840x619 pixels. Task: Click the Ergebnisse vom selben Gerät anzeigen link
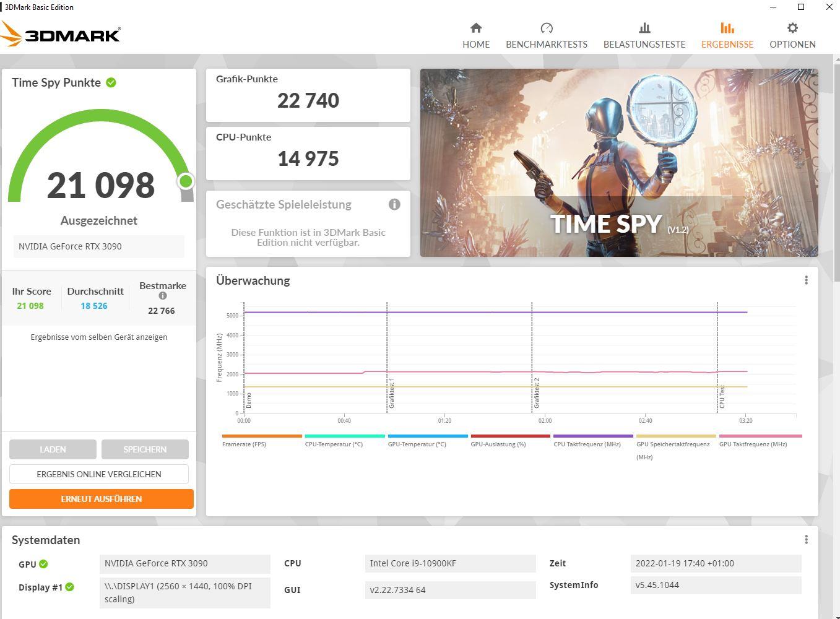coord(99,337)
